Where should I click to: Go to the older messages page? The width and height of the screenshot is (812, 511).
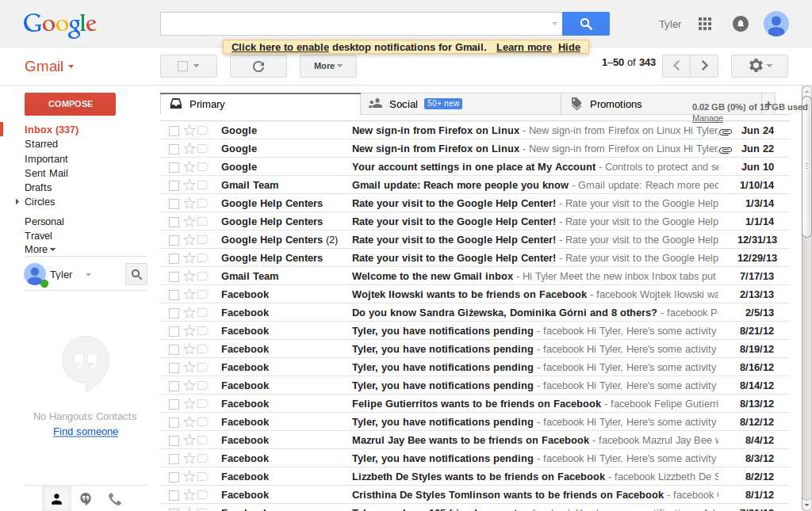point(704,66)
